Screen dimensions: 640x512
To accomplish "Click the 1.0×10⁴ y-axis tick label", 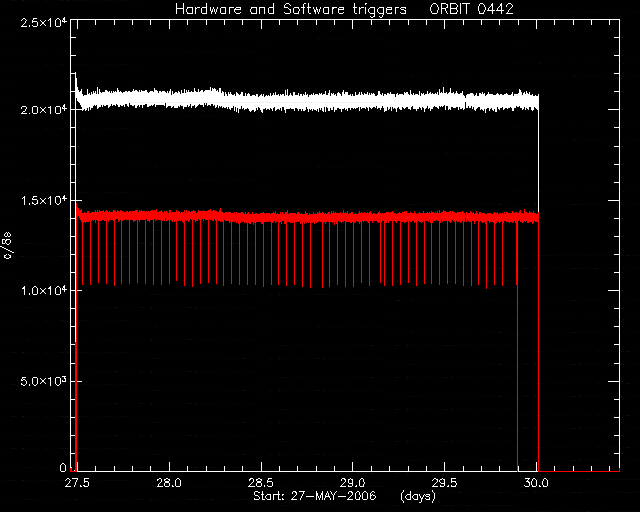I will [44, 291].
